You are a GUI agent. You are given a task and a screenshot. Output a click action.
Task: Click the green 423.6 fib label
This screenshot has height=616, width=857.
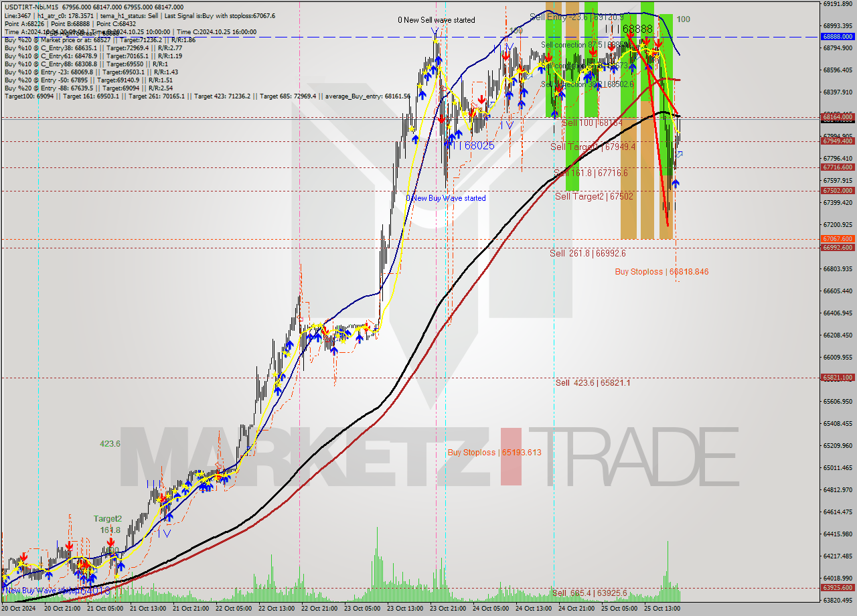pos(110,444)
